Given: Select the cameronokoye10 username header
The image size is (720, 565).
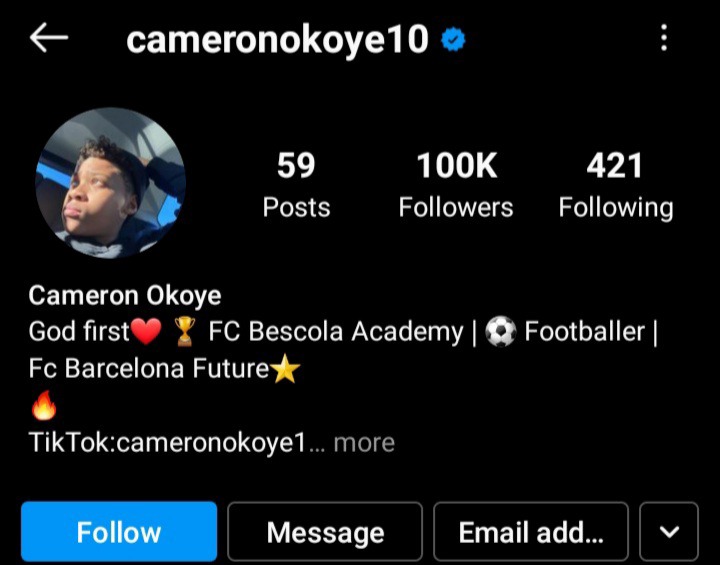Looking at the screenshot, I should click(x=277, y=40).
